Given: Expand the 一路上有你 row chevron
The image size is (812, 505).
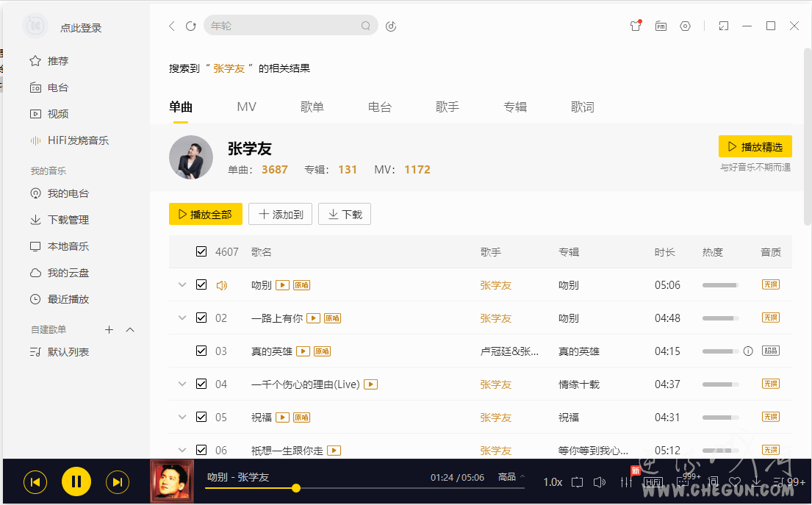Looking at the screenshot, I should click(x=182, y=318).
